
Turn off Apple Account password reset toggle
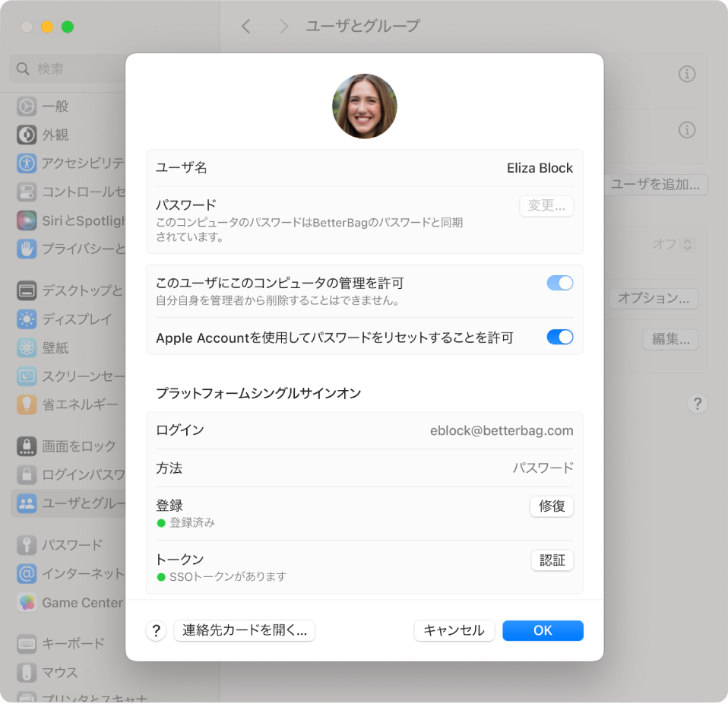pyautogui.click(x=559, y=337)
